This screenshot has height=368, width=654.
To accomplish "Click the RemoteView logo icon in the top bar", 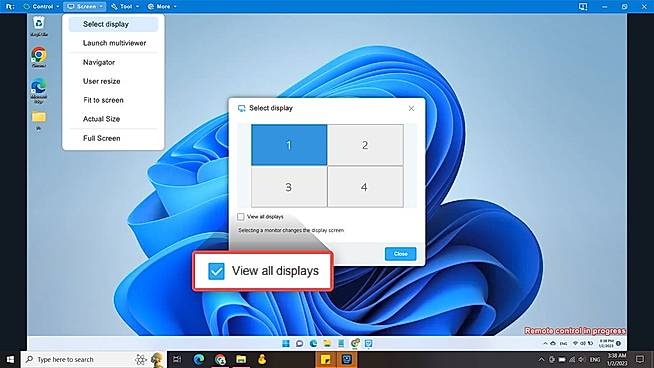I will tap(10, 7).
